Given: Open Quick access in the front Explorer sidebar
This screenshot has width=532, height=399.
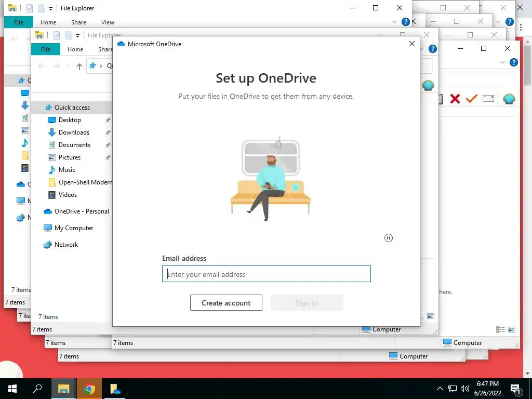Looking at the screenshot, I should pos(72,108).
